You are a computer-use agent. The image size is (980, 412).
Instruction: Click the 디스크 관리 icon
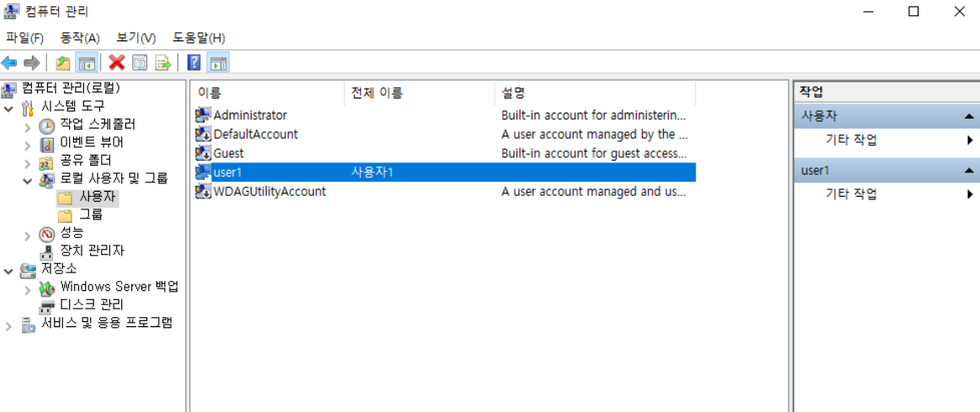click(x=47, y=306)
